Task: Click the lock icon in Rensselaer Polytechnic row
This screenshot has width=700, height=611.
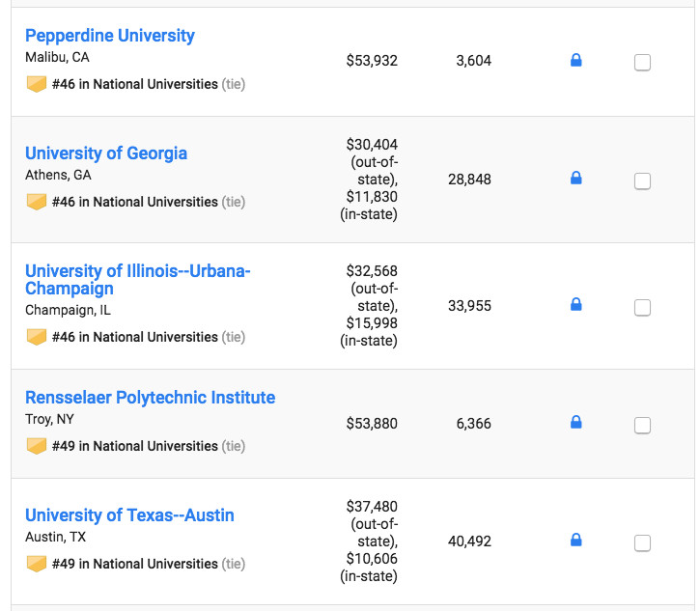Action: pyautogui.click(x=576, y=423)
